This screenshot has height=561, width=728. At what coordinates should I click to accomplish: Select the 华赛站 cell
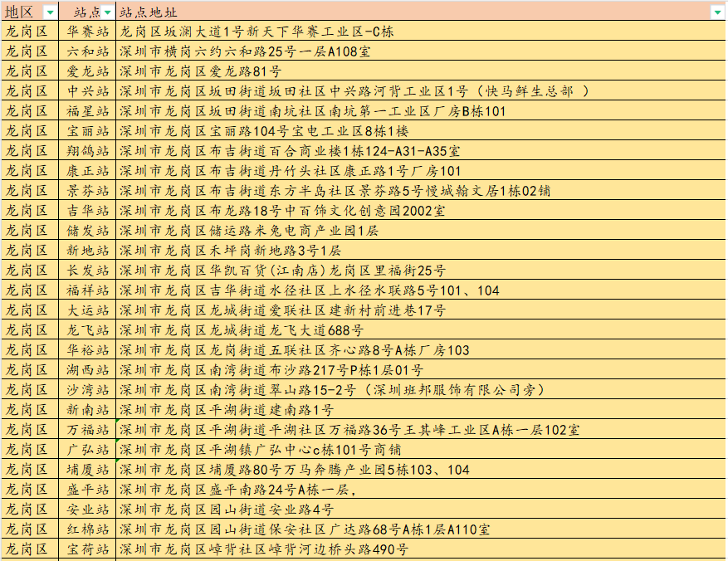[x=87, y=31]
